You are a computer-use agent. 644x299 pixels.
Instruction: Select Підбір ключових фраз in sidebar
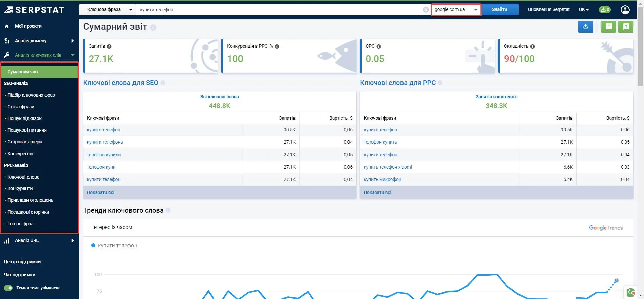[x=31, y=95]
